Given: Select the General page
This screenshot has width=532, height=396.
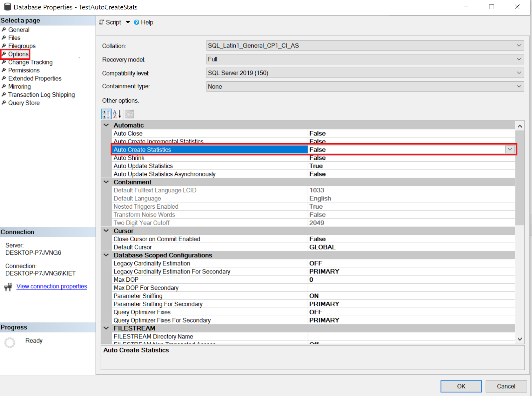Looking at the screenshot, I should click(x=19, y=30).
